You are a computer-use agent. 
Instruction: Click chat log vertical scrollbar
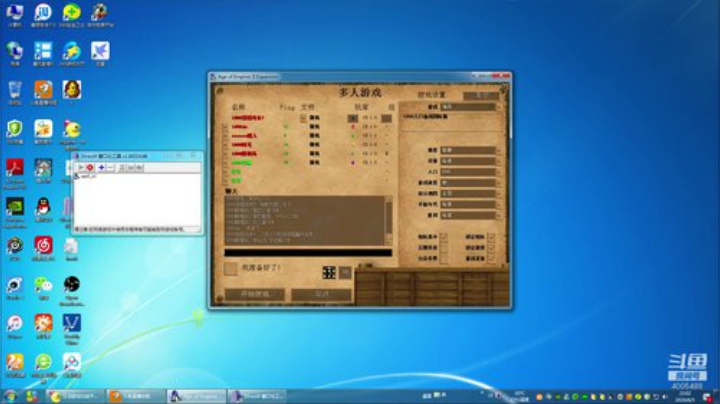[x=388, y=221]
